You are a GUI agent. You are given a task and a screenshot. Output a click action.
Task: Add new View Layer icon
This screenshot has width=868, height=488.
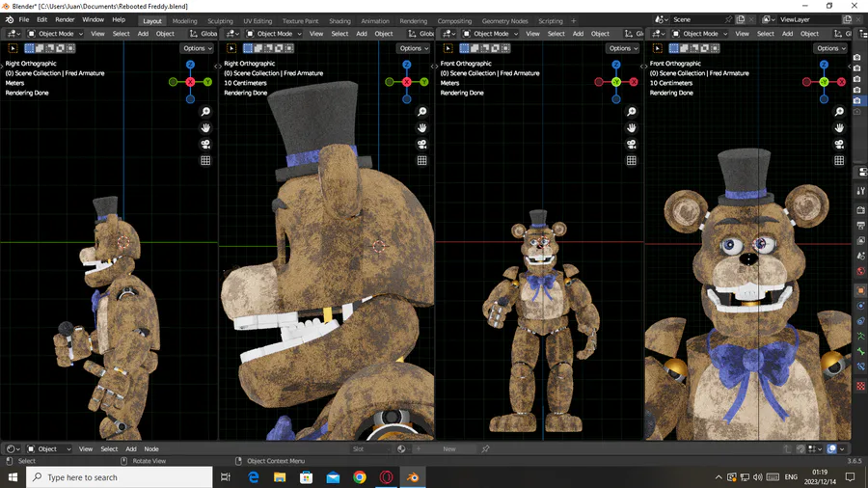(x=847, y=19)
